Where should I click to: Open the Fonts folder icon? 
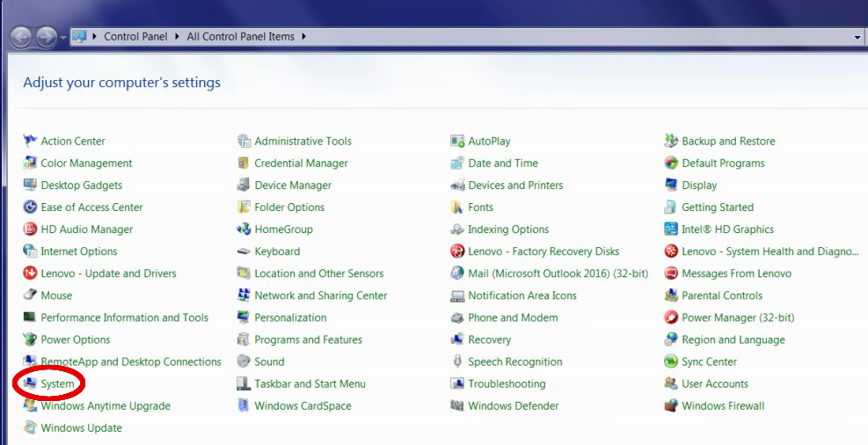pos(457,208)
